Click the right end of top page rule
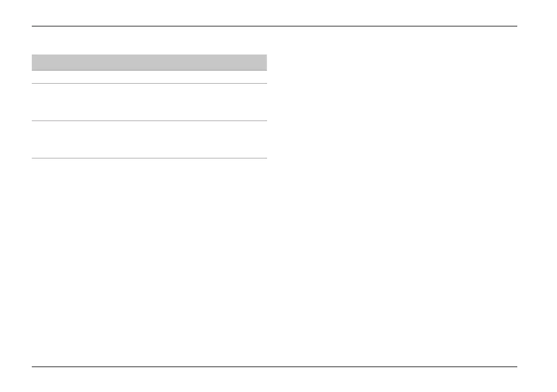This screenshot has height=392, width=557. point(515,26)
